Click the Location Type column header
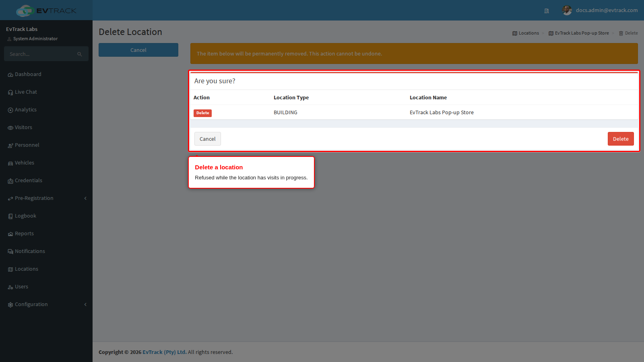The image size is (644, 362). click(291, 98)
